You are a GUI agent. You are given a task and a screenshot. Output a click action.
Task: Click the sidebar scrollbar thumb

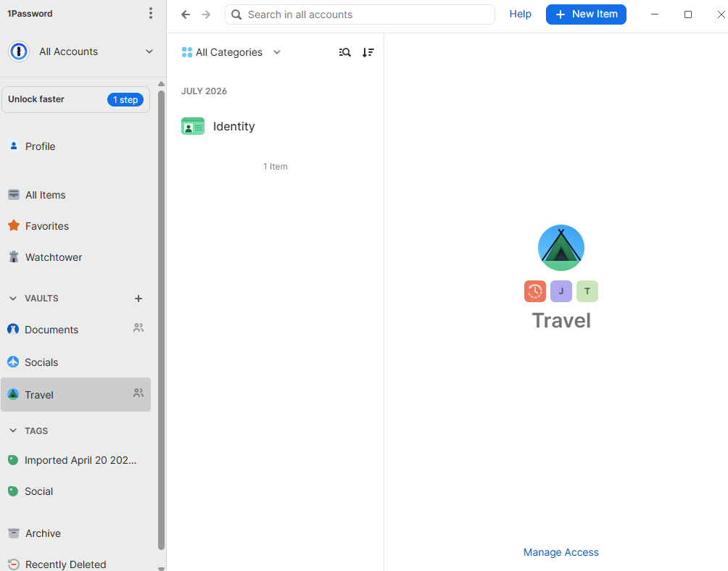point(161,320)
